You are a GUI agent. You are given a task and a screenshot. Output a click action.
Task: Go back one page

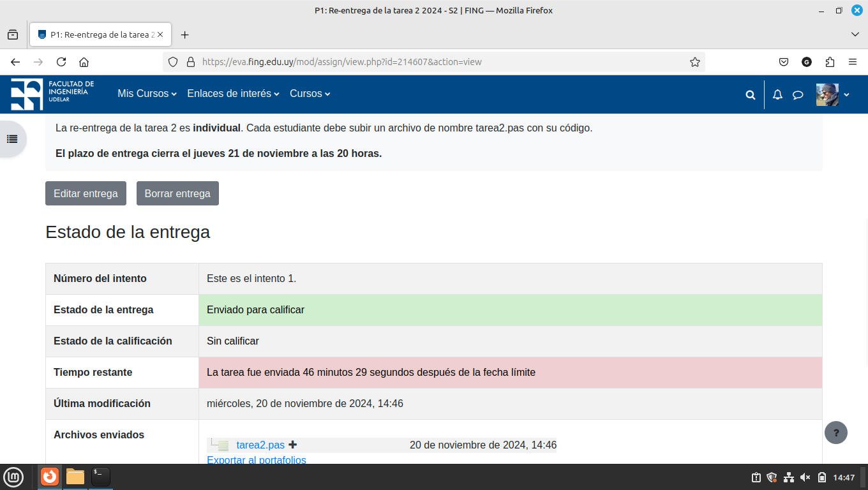[x=15, y=62]
